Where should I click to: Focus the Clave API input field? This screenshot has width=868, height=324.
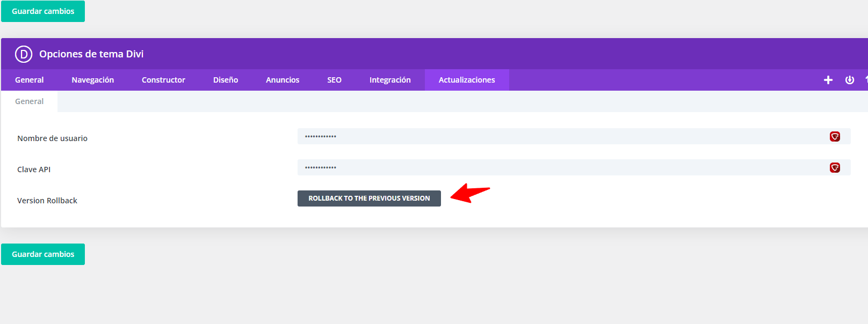[574, 167]
